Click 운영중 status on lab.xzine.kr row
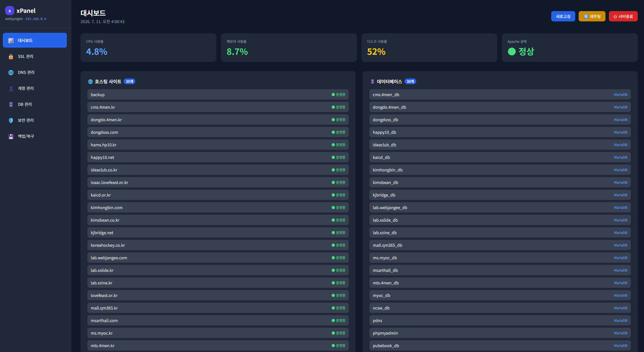The width and height of the screenshot is (644, 352). click(339, 283)
